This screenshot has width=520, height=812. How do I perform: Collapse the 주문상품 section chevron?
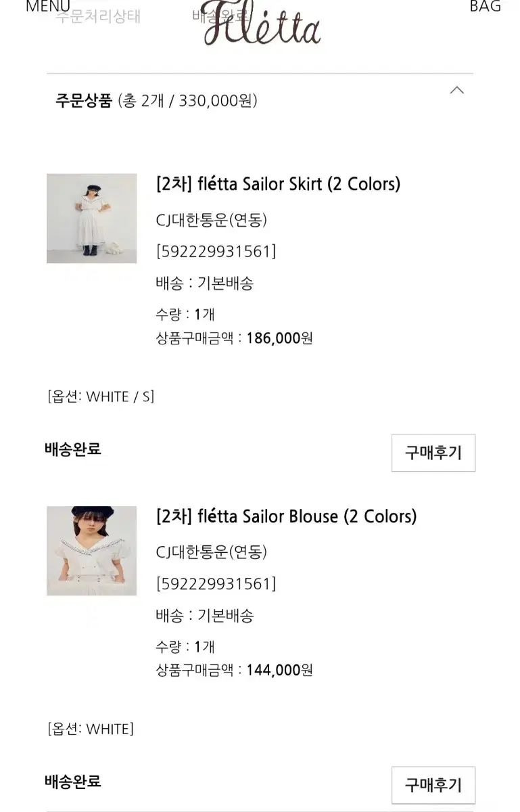(x=457, y=91)
